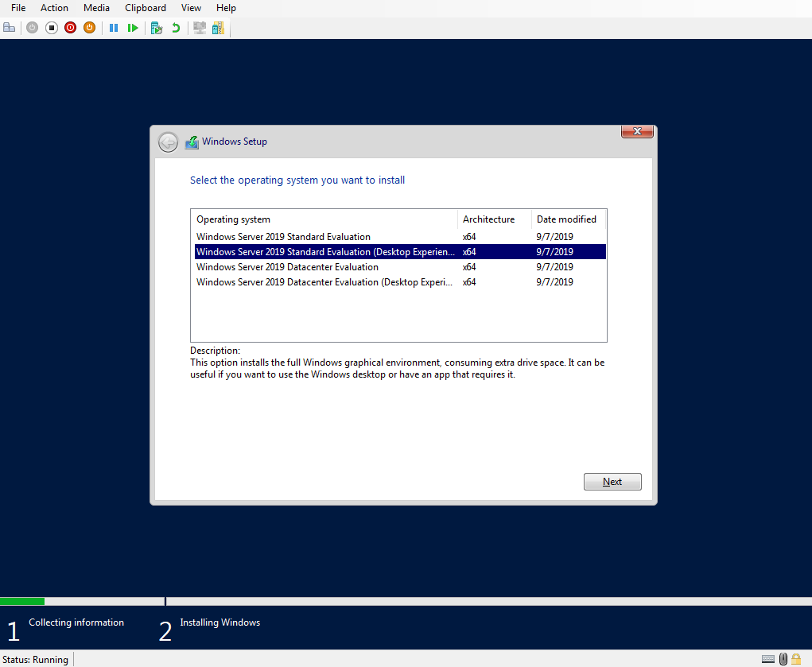Open the View menu
Viewport: 812px width, 667px height.
pyautogui.click(x=191, y=8)
